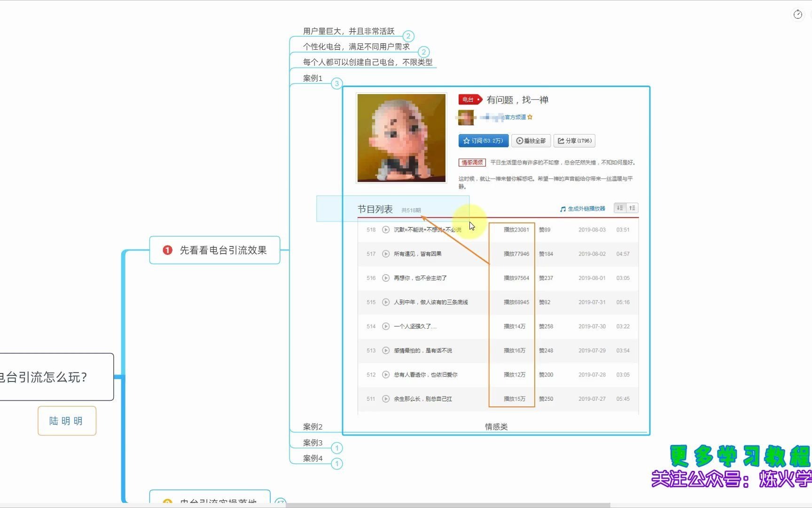The image size is (812, 508).
Task: Select the 个性化电台，满足不同用户需求 subtopic text
Action: (x=356, y=47)
